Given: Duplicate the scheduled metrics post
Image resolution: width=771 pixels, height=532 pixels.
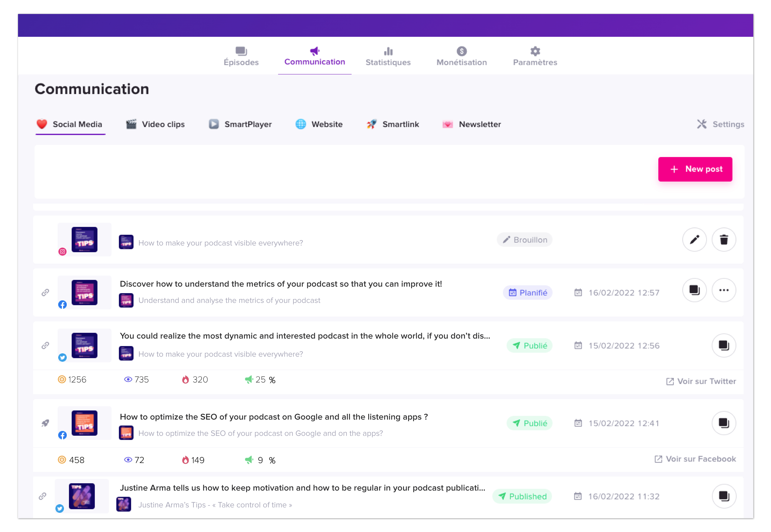Looking at the screenshot, I should [694, 290].
